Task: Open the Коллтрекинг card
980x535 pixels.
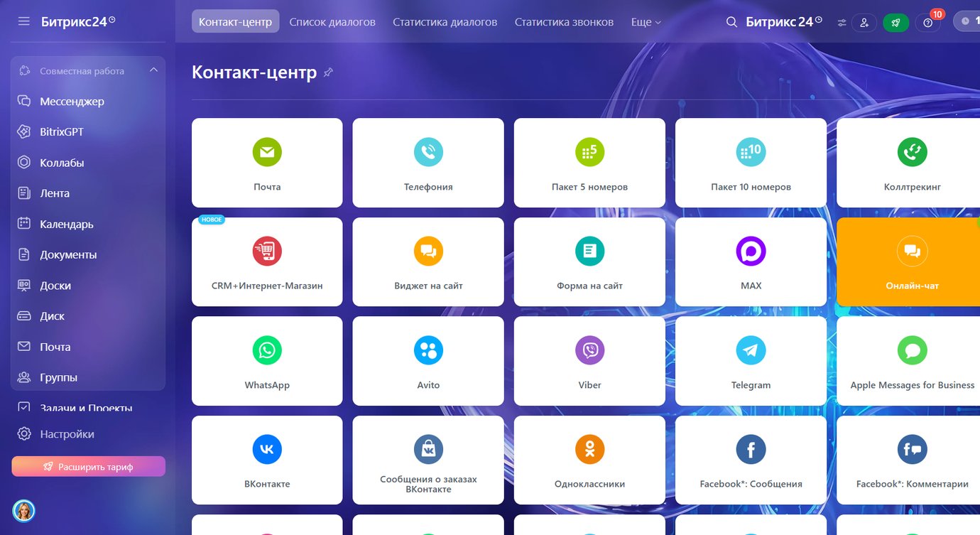Action: point(908,163)
